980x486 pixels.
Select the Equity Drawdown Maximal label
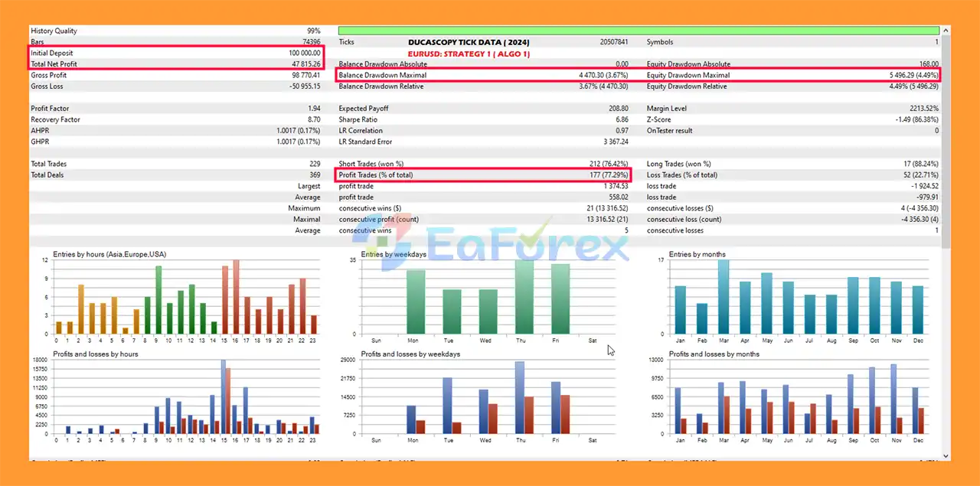tap(688, 75)
